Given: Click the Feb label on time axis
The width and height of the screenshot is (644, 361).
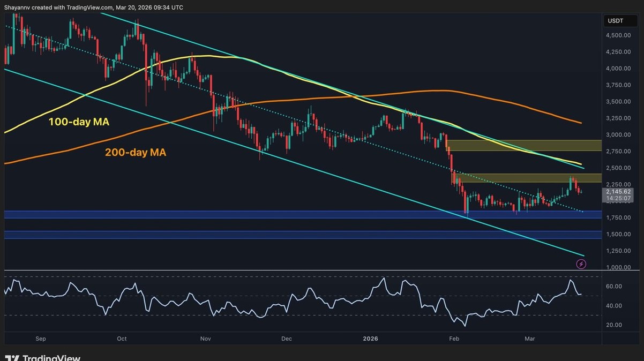Looking at the screenshot, I should (x=453, y=339).
